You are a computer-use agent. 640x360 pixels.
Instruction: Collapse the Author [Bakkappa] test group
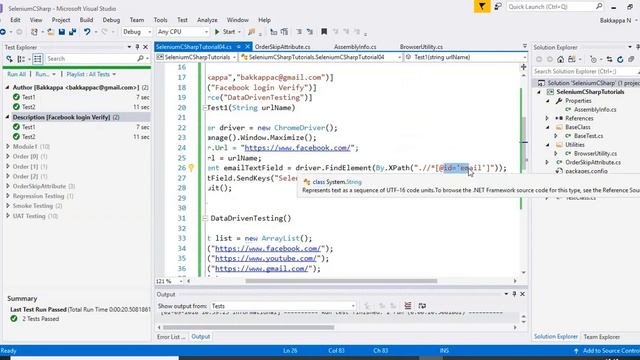pyautogui.click(x=8, y=87)
